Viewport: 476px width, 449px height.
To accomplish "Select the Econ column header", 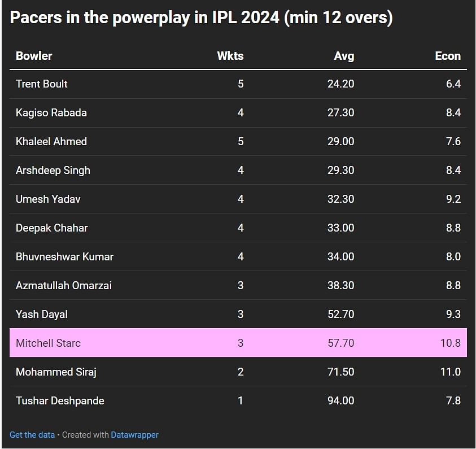I will [447, 56].
